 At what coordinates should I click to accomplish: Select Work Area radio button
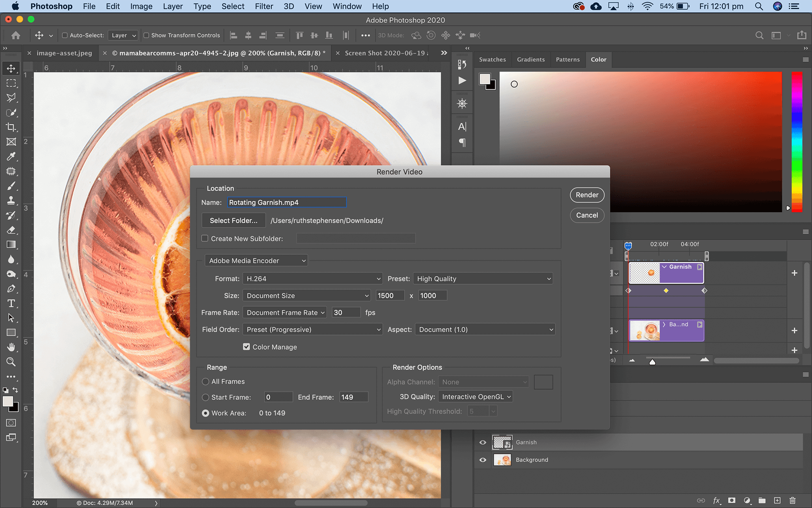pos(205,413)
